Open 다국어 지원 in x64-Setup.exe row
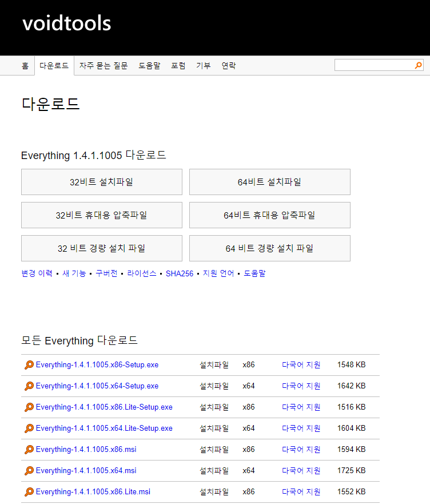Image resolution: width=430 pixels, height=504 pixels. pyautogui.click(x=301, y=386)
